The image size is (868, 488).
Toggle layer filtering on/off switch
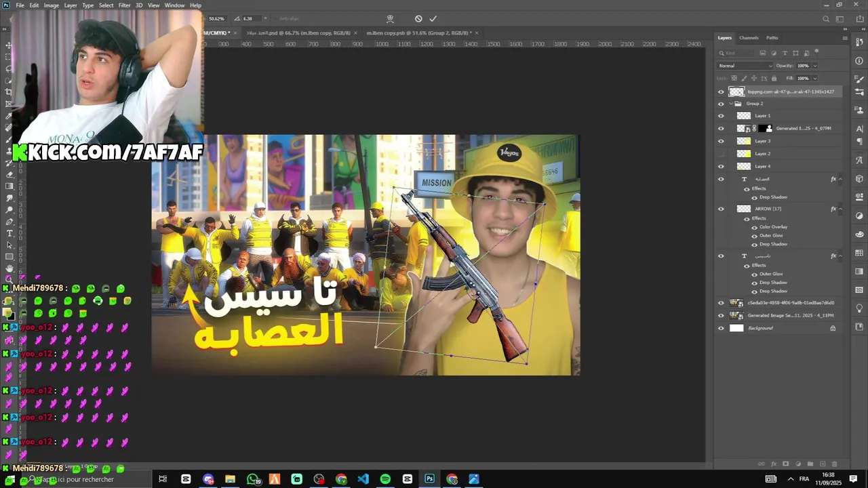(x=817, y=52)
